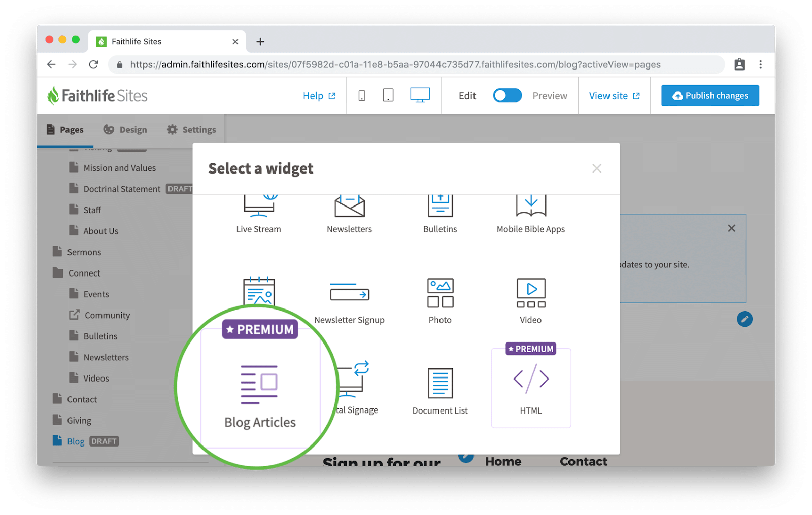
Task: Switch to tablet preview size
Action: click(388, 95)
